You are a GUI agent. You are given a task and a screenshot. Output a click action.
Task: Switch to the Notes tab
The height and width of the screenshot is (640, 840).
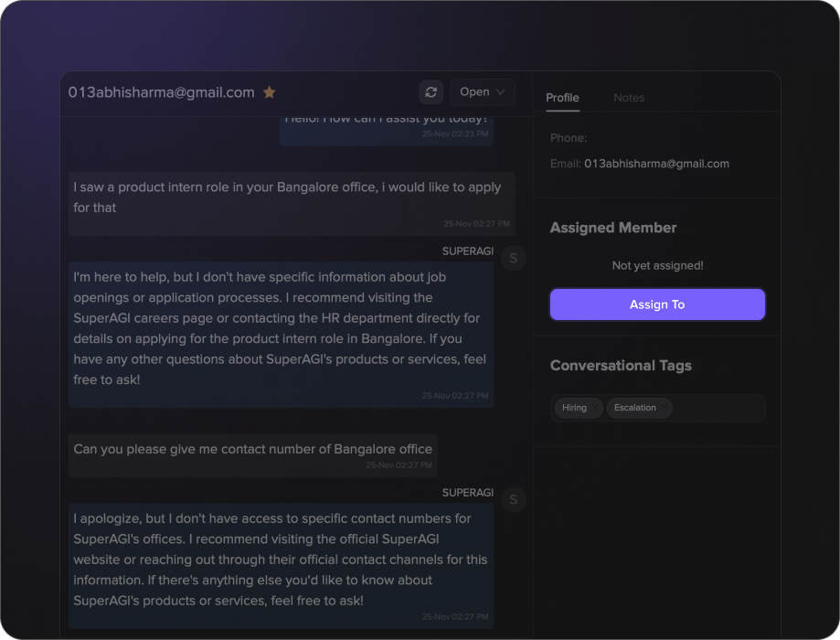click(629, 98)
